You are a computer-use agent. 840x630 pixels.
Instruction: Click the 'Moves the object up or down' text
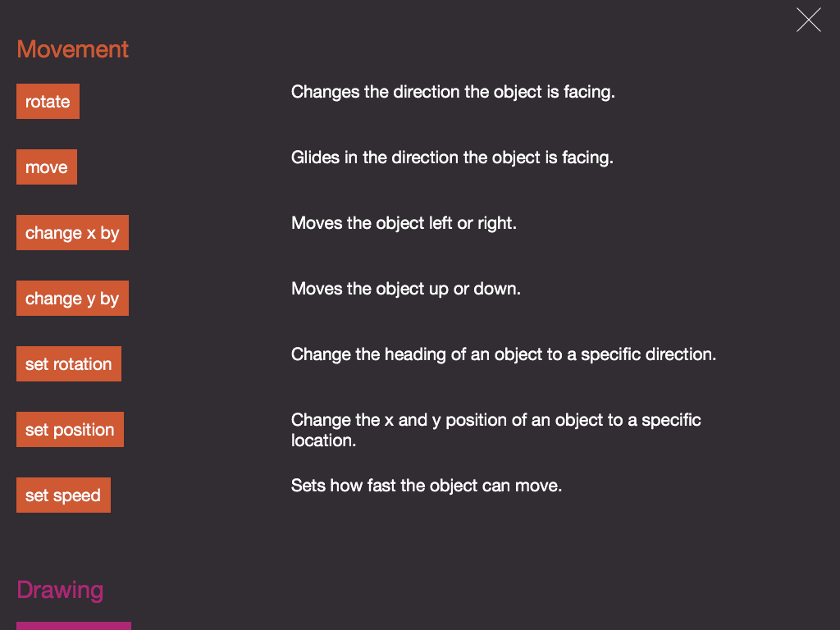406,289
